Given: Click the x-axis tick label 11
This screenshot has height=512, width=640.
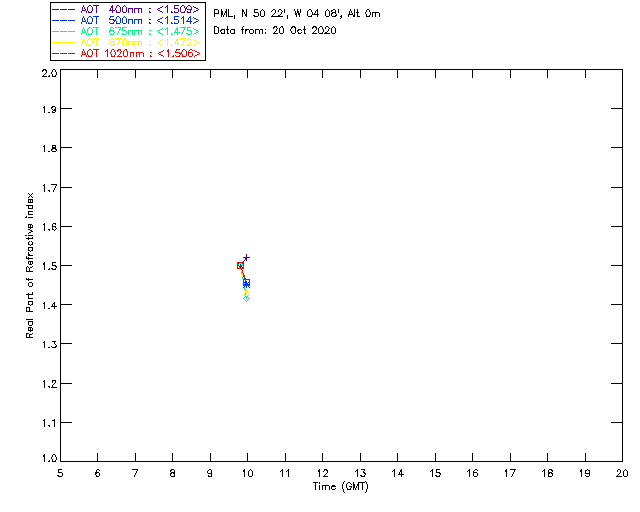Looking at the screenshot, I should [285, 473].
